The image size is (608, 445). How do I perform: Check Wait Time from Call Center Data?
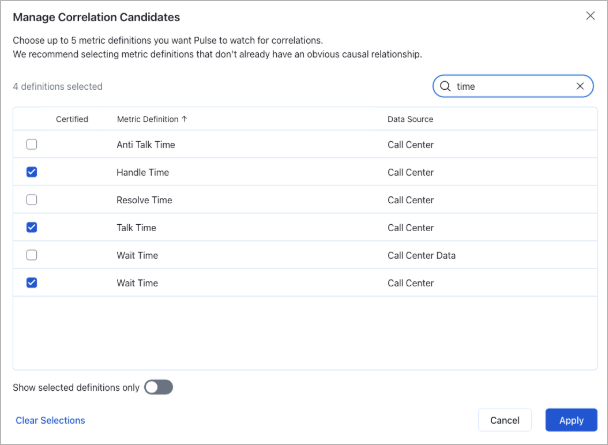point(32,255)
